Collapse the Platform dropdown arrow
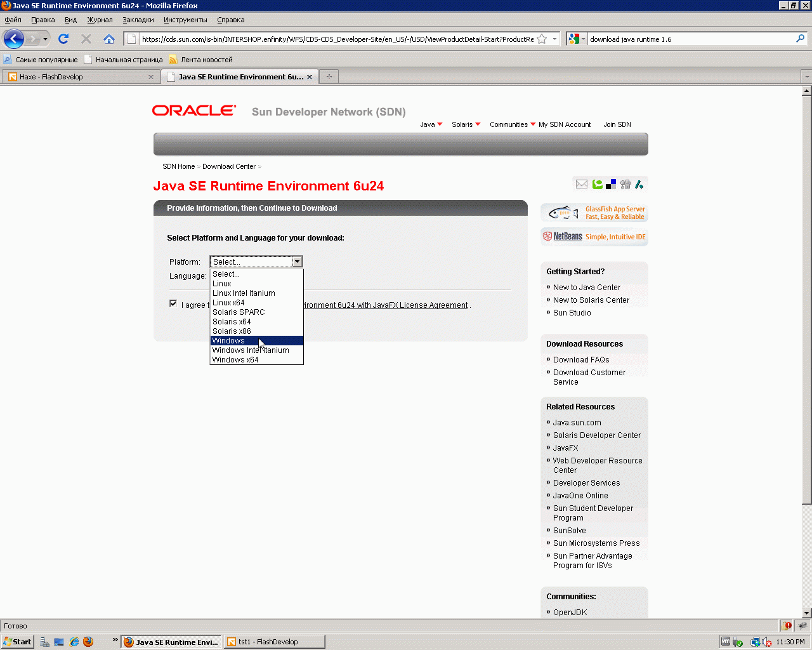 [x=297, y=262]
